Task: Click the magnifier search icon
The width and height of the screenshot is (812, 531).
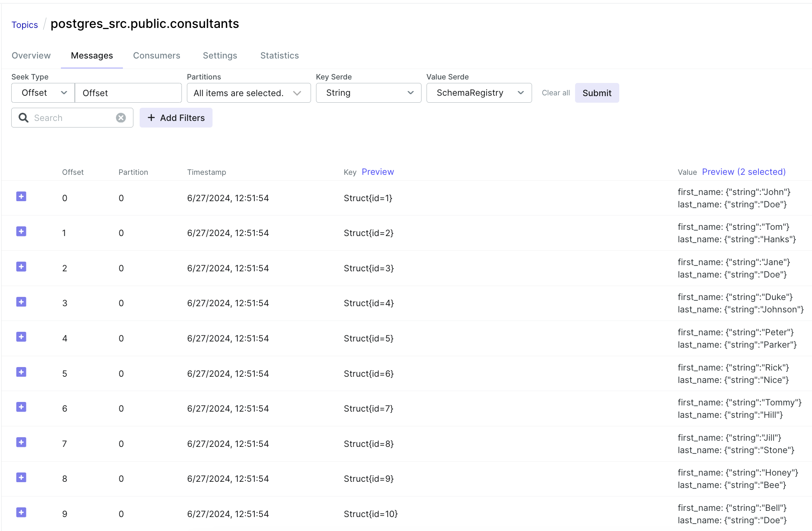Action: [24, 118]
